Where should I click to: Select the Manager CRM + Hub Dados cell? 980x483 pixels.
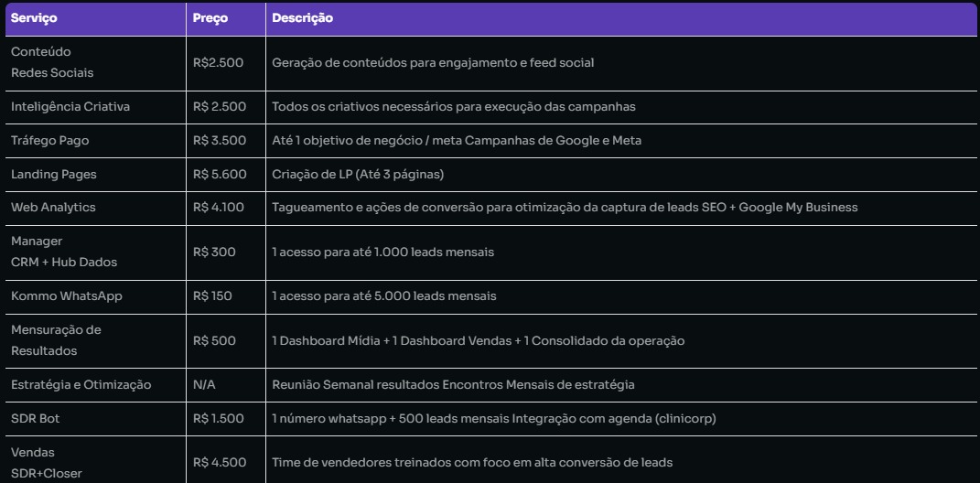point(64,252)
